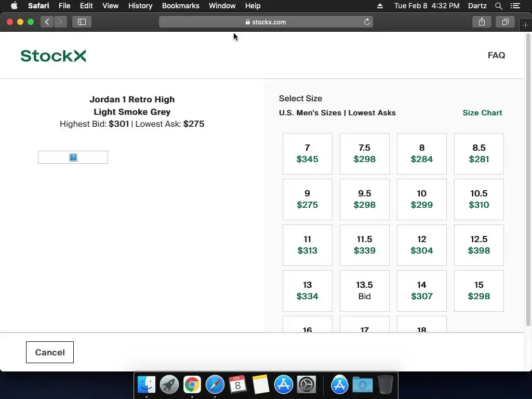Image resolution: width=532 pixels, height=399 pixels.
Task: Open a new tab with plus button
Action: [525, 25]
